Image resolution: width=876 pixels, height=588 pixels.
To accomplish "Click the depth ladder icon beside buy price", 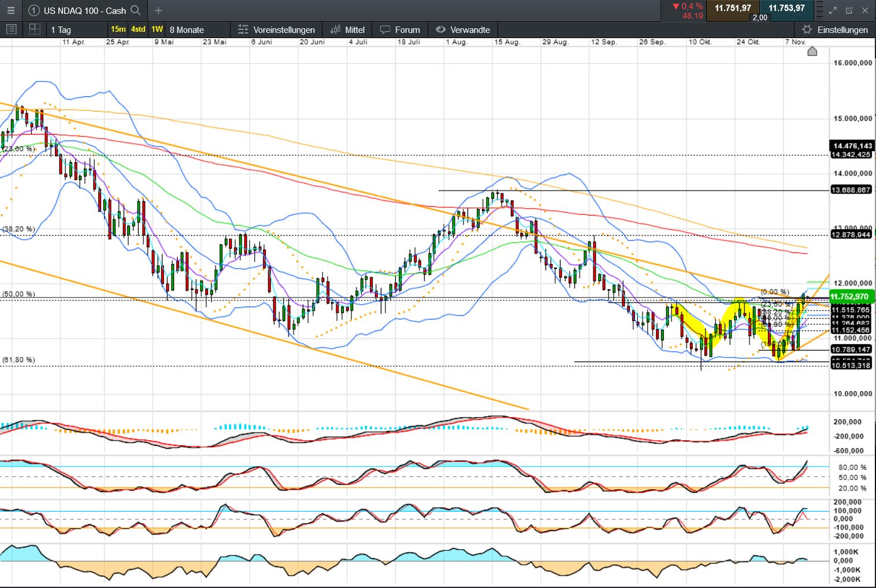I will tap(821, 10).
